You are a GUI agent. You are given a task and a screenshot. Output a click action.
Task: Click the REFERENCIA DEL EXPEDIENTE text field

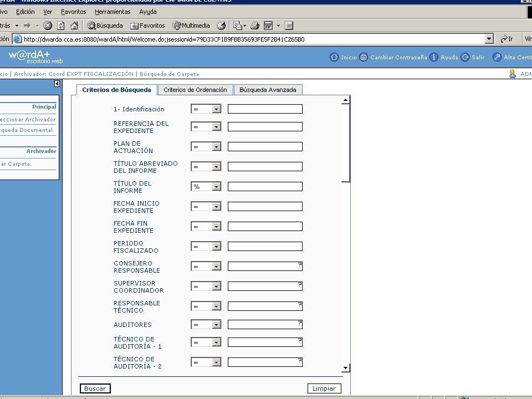pyautogui.click(x=265, y=127)
